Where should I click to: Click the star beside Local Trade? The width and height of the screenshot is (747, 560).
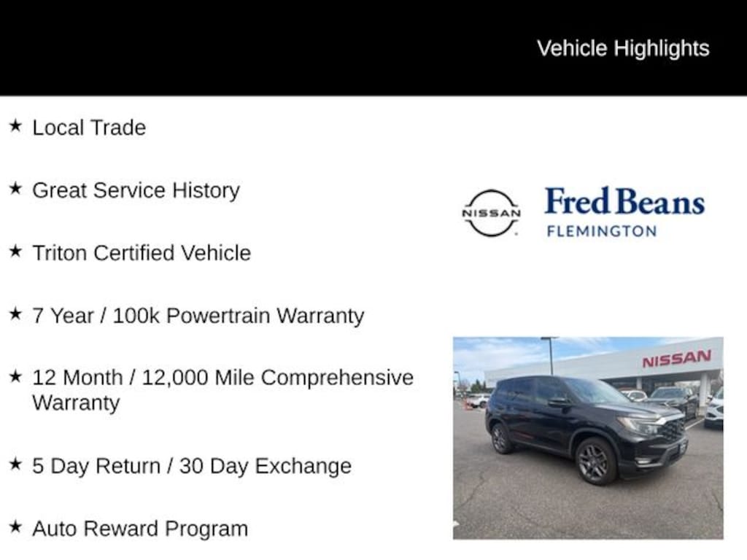click(x=15, y=126)
